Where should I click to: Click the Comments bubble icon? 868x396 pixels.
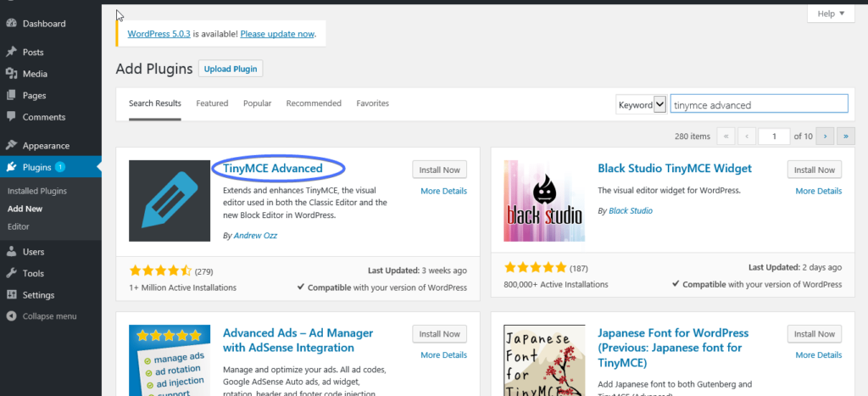pos(11,117)
